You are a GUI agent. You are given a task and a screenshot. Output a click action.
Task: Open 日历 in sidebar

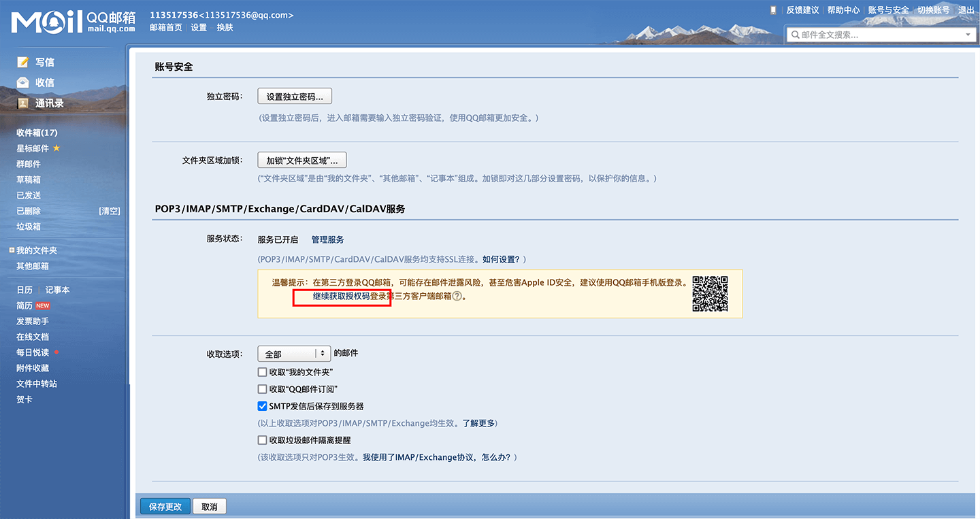coord(24,290)
